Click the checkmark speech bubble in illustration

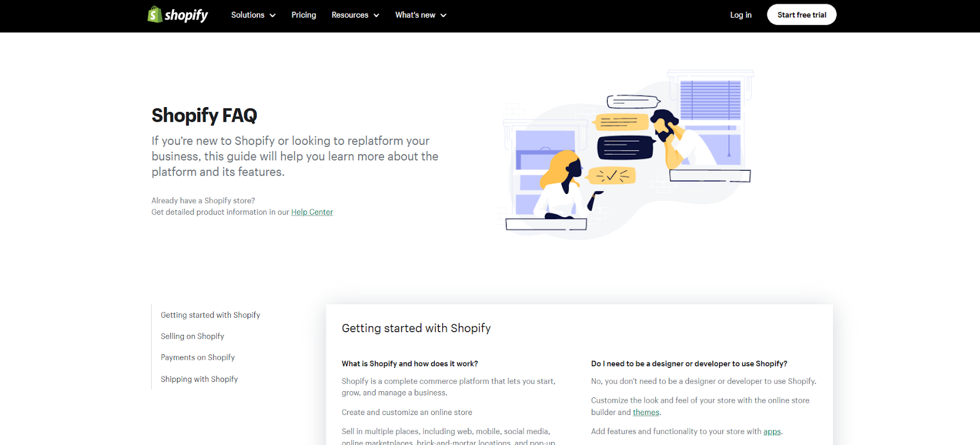click(x=611, y=176)
